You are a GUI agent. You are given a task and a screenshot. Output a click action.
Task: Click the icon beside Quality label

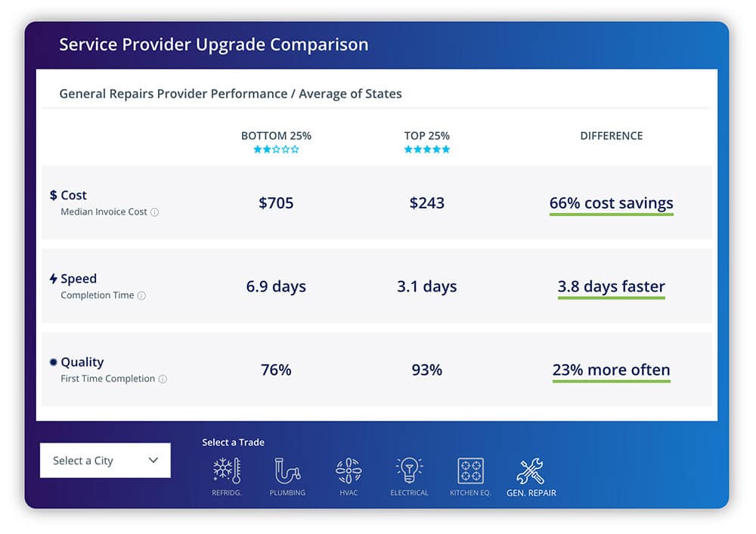point(54,362)
